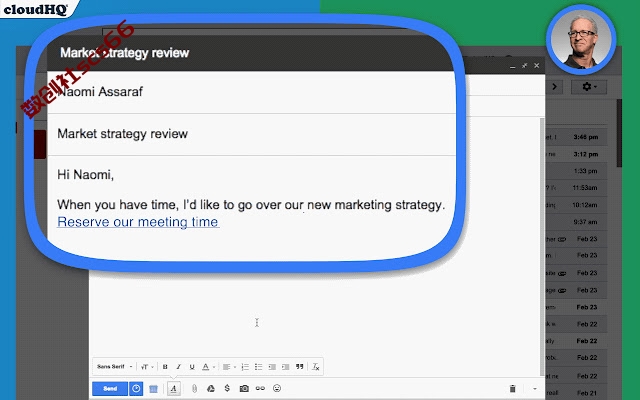Open the Sans Serif font dropdown
Screen dimensions: 640x400
click(114, 367)
